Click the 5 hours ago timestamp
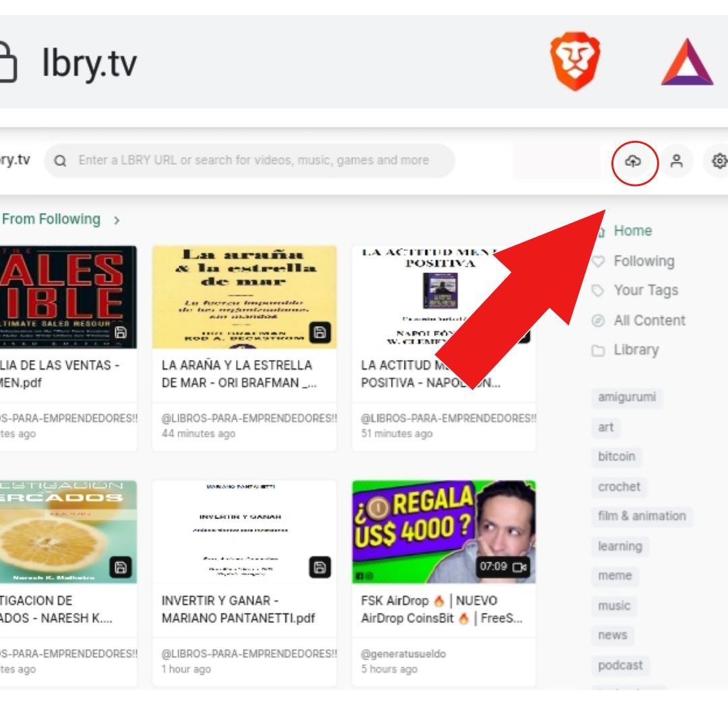Viewport: 728px width, 728px height. 389,669
